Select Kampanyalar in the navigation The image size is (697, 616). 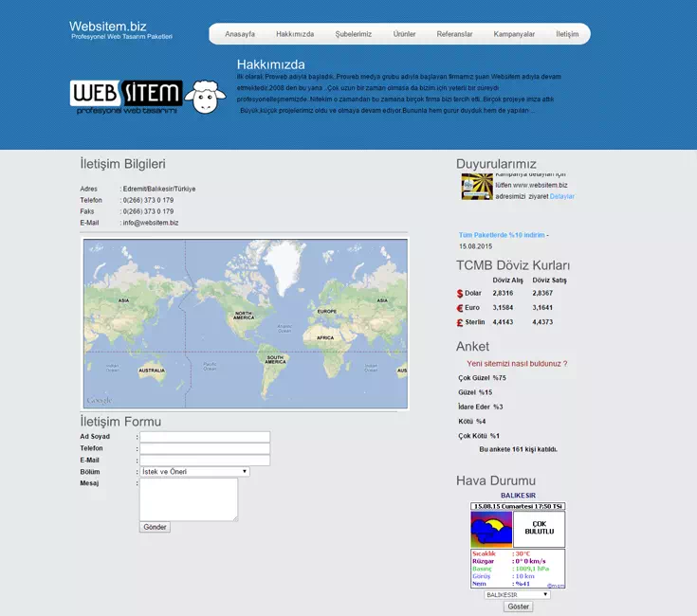tap(514, 34)
